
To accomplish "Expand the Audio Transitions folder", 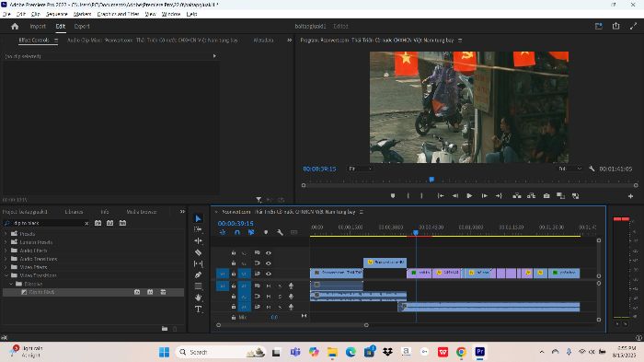I will (6, 259).
